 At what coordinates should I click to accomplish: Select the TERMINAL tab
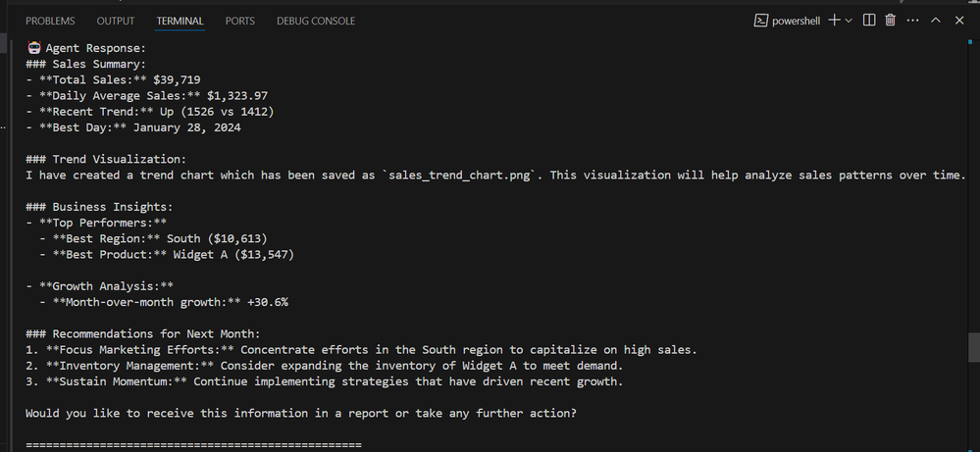[180, 21]
